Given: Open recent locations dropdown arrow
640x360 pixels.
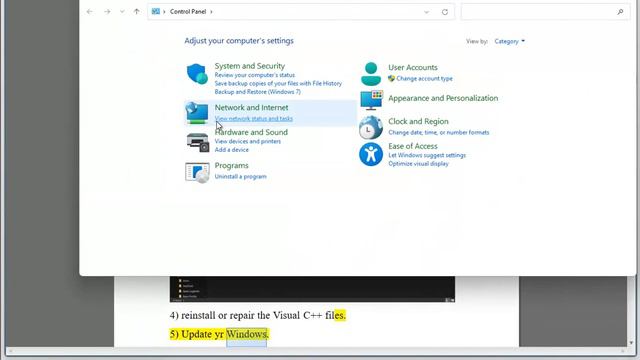Looking at the screenshot, I should 122,12.
